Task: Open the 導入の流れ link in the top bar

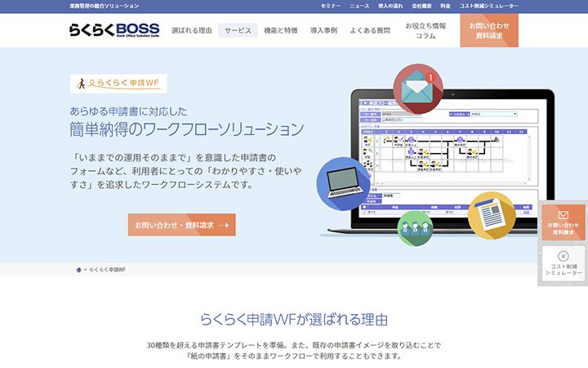Action: point(390,6)
